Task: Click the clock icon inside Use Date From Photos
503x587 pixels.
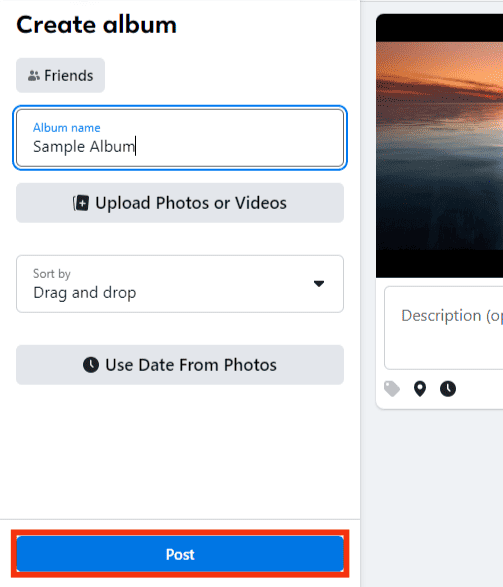Action: (x=91, y=365)
